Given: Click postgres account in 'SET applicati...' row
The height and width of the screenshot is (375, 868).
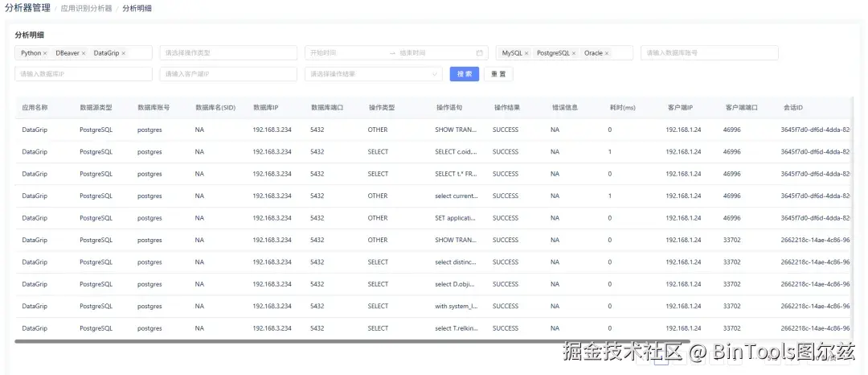Looking at the screenshot, I should point(149,218).
